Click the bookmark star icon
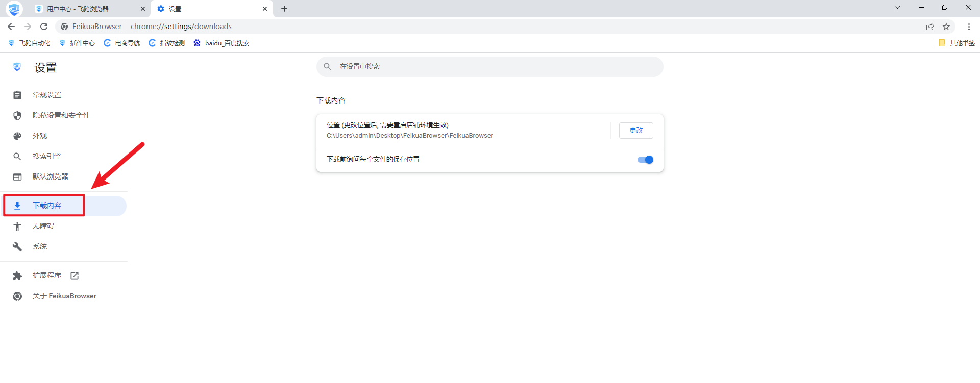Image resolution: width=980 pixels, height=383 pixels. tap(946, 27)
